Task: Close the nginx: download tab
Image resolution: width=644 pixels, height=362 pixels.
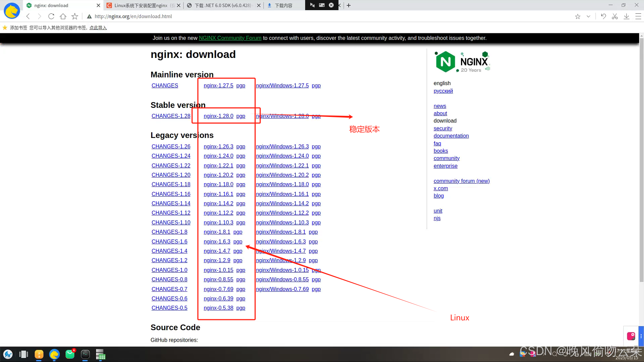Action: pyautogui.click(x=98, y=5)
